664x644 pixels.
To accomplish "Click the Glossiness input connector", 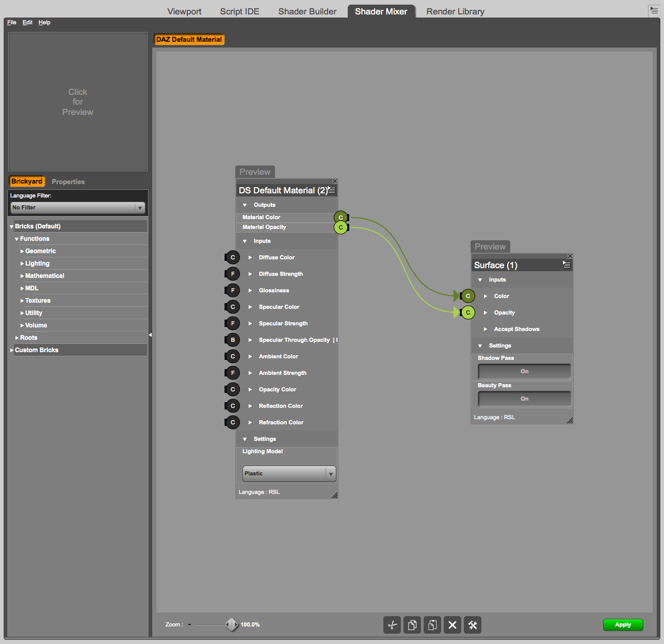I will 232,290.
